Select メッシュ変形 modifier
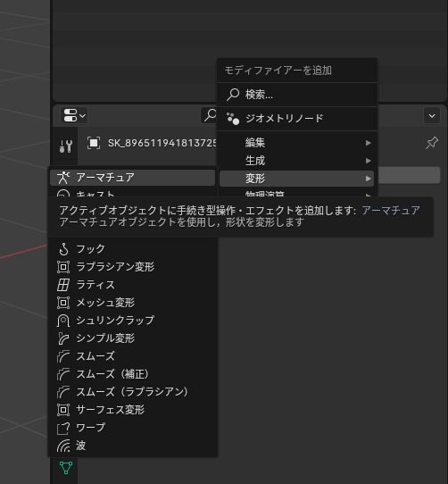The height and width of the screenshot is (484, 448). click(x=133, y=303)
